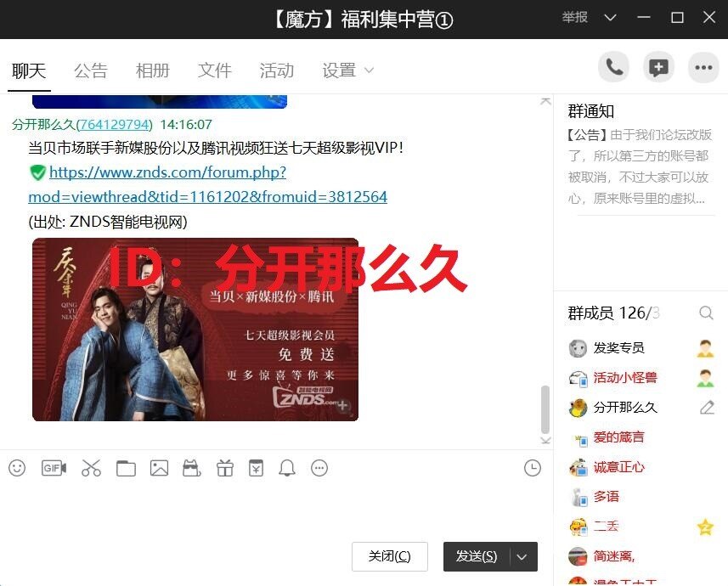Expand the 设置 tab dropdown arrow
Image resolution: width=728 pixels, height=586 pixels.
point(370,70)
